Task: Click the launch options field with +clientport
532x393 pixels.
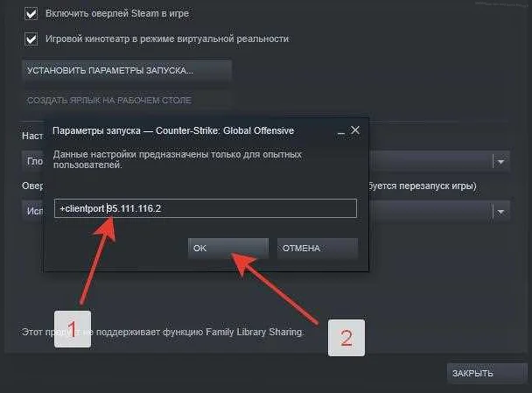Action: click(x=204, y=208)
